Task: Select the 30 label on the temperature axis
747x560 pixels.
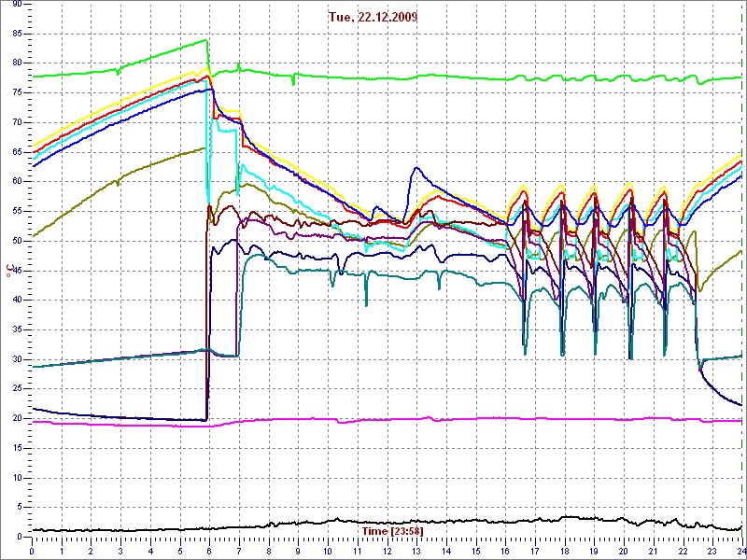Action: [17, 360]
